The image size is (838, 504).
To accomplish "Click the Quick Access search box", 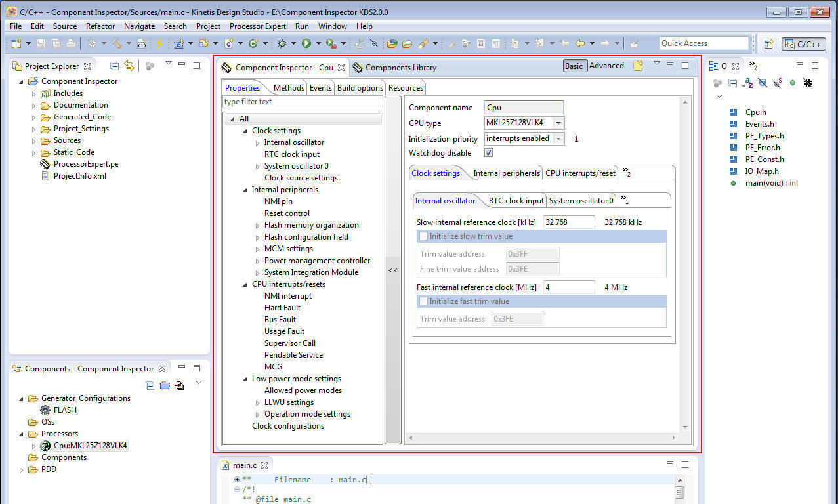I will (703, 43).
